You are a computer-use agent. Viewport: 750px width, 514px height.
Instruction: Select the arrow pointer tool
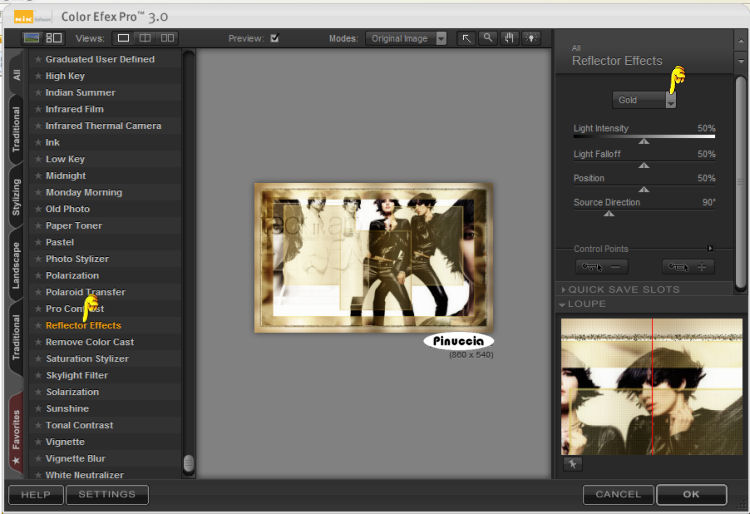coord(467,38)
